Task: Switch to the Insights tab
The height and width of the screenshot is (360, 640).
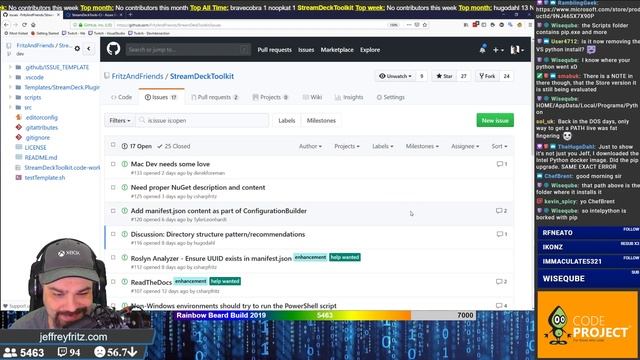Action: coord(349,97)
